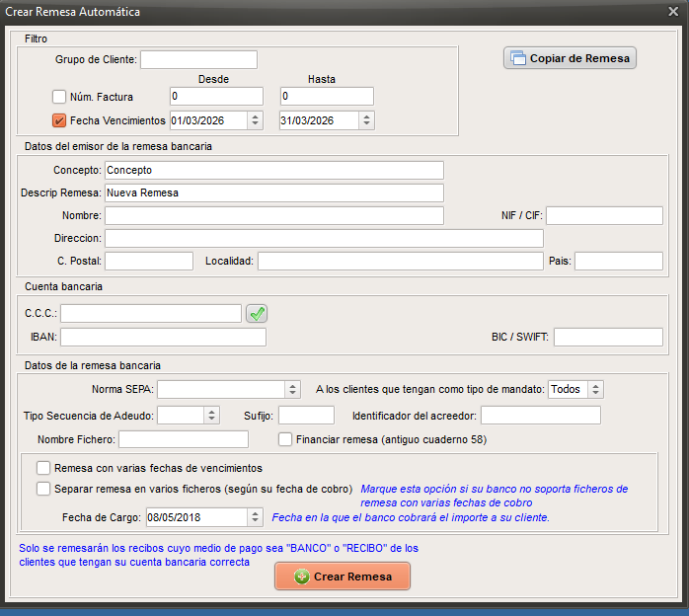Viewport: 689px width, 616px height.
Task: Click the green plus icon on Crear Remesa
Action: coord(302,577)
